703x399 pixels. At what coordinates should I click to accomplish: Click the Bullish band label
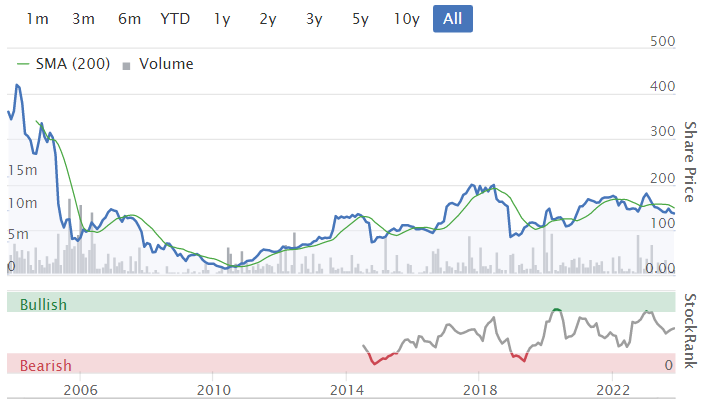coord(43,305)
